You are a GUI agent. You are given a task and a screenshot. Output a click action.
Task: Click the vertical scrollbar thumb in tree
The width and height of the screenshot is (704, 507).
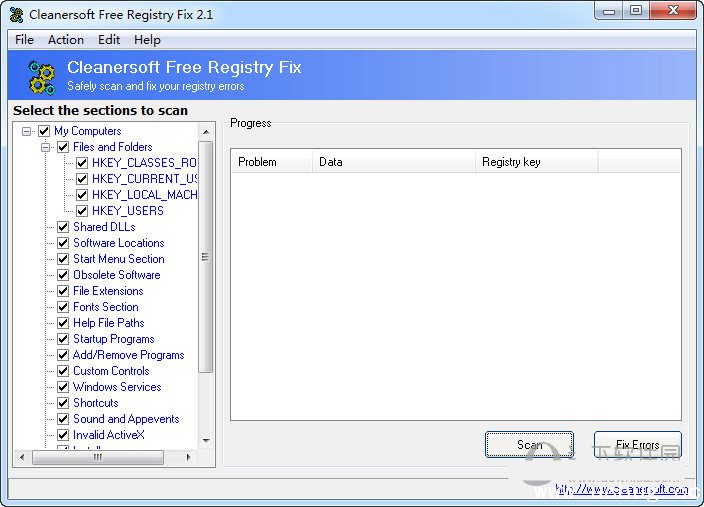[206, 256]
